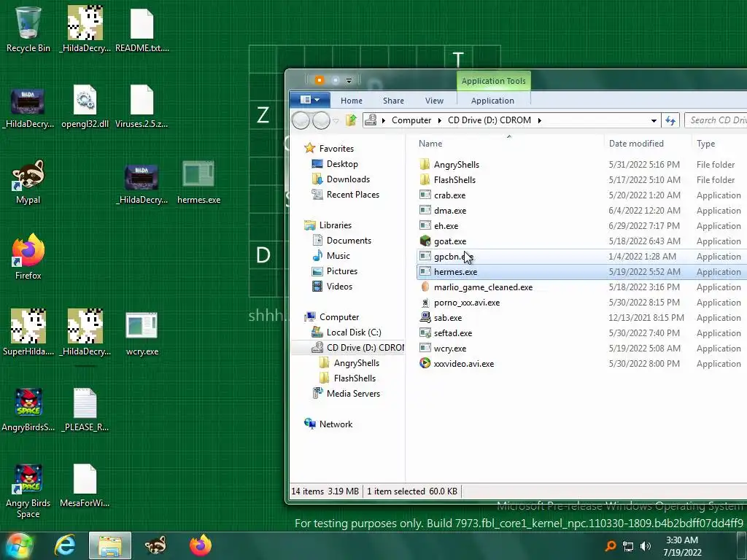The width and height of the screenshot is (747, 560).
Task: Select the MesaForWi... file on desktop
Action: pos(85,485)
